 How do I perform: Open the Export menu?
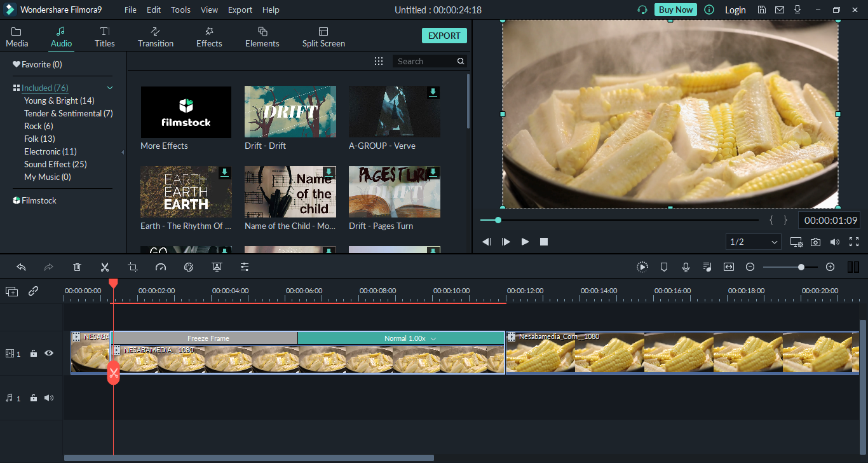[240, 10]
